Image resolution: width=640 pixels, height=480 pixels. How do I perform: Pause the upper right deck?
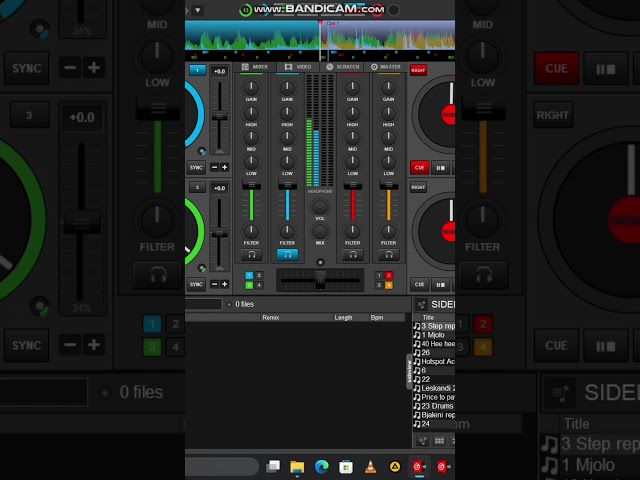(x=440, y=168)
